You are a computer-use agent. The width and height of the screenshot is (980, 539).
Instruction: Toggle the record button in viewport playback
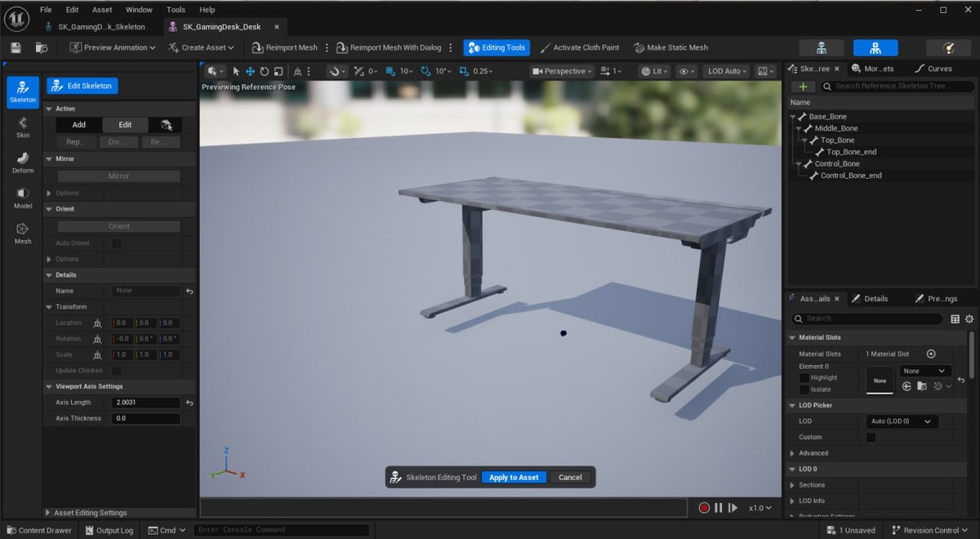pyautogui.click(x=704, y=508)
